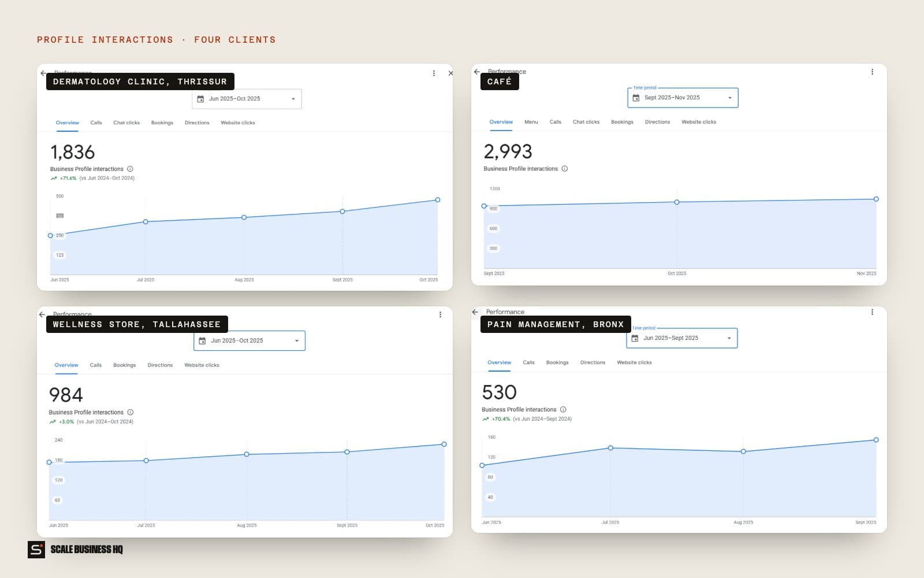Click Oct 2025 data point on Café chart
This screenshot has height=578, width=924.
(x=677, y=202)
